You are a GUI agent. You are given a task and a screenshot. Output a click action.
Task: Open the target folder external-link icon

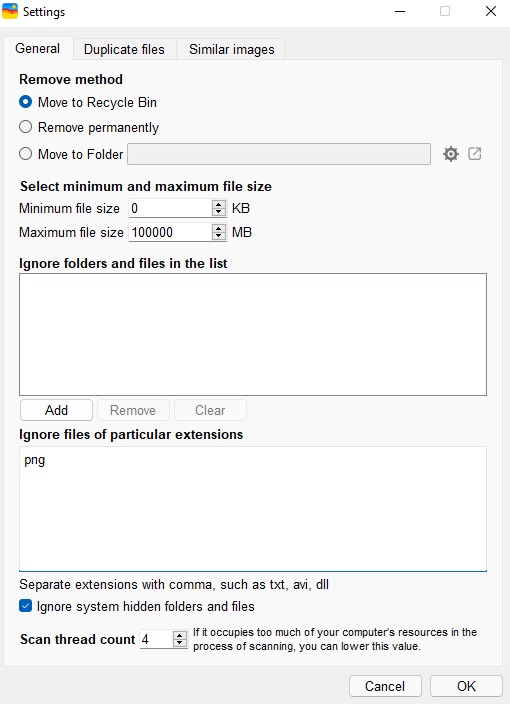(475, 154)
